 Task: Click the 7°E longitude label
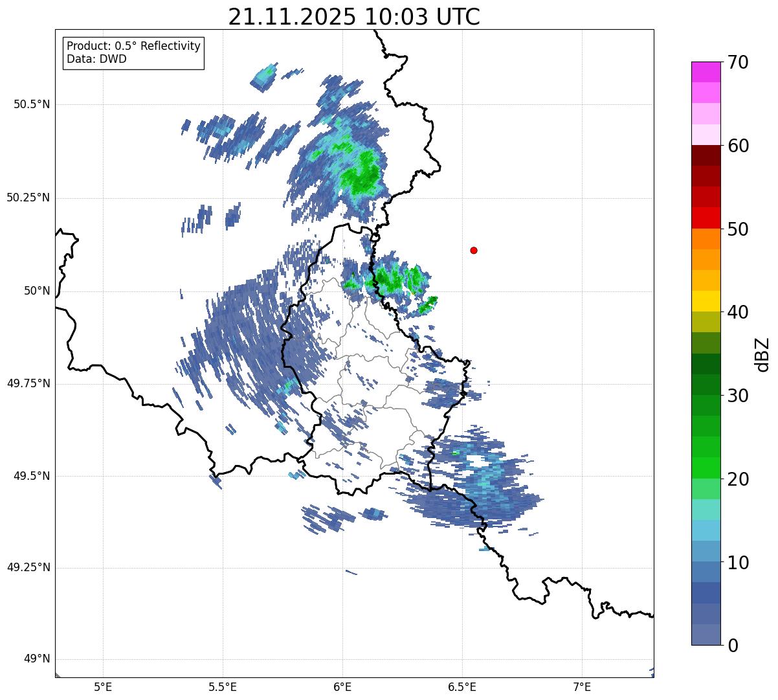coord(582,687)
